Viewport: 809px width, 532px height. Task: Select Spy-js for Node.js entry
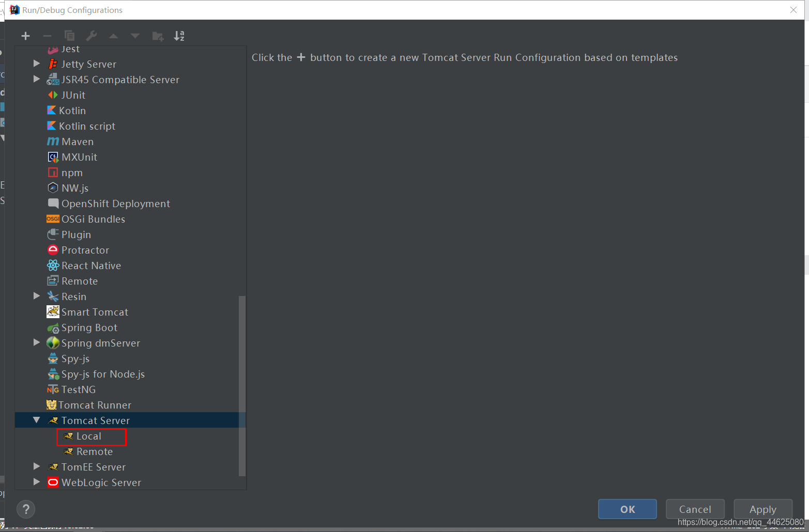coord(103,374)
